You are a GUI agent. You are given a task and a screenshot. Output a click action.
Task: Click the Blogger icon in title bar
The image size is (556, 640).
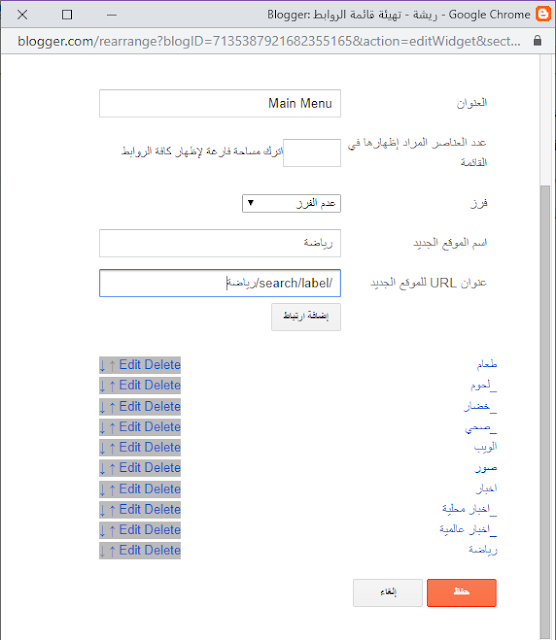click(543, 13)
